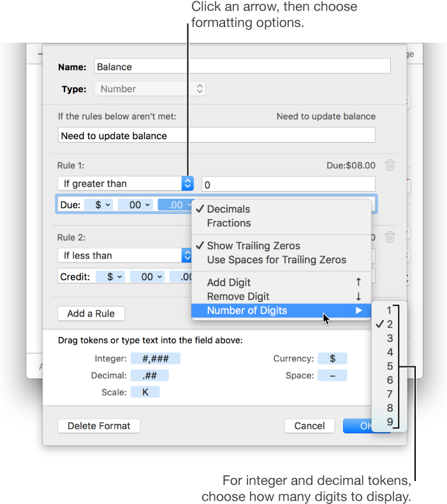Delete Rule 1 using its trash icon
Viewport: 447px width, 504px height.
tap(390, 165)
